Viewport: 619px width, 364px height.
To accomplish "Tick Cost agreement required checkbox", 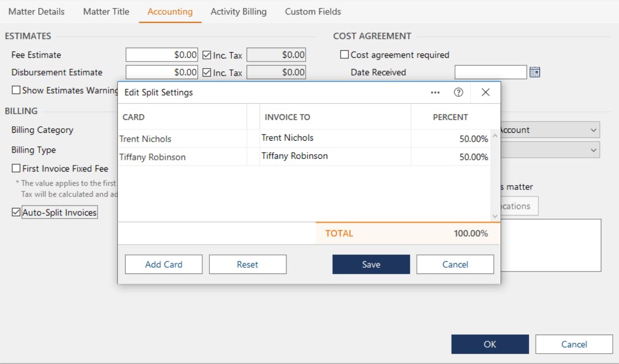I will [x=344, y=55].
